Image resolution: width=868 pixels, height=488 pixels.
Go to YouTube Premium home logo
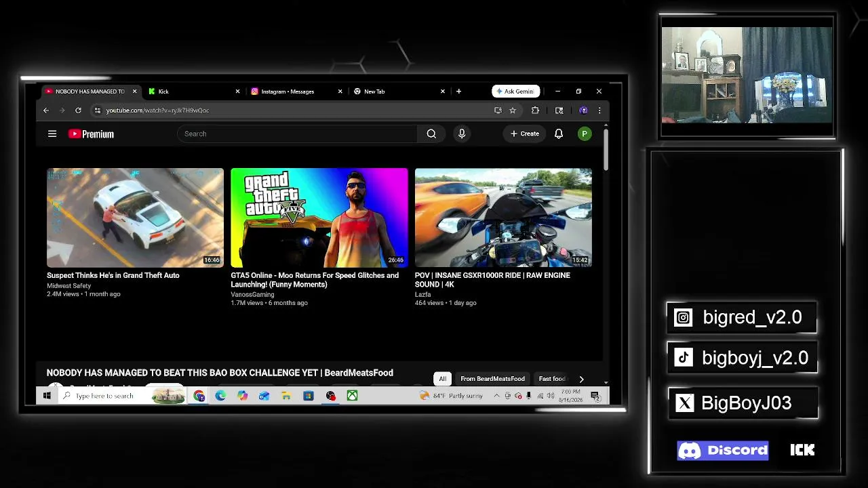[x=91, y=134]
